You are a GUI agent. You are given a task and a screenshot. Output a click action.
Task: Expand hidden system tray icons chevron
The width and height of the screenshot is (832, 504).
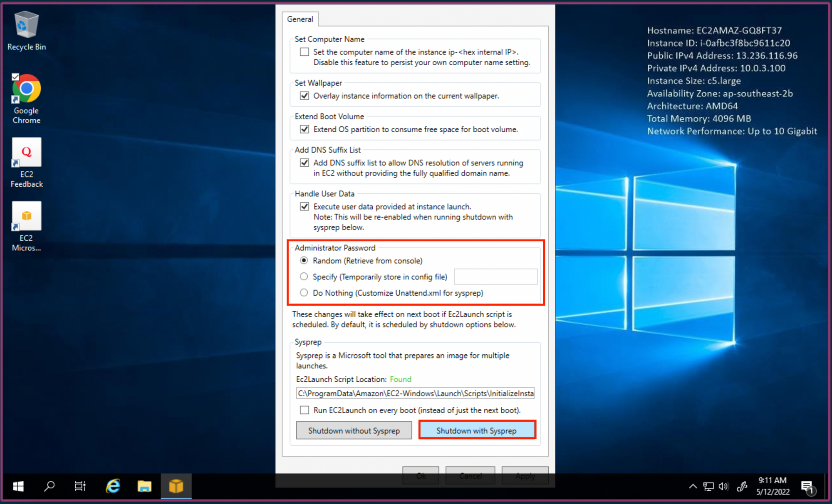(x=693, y=486)
